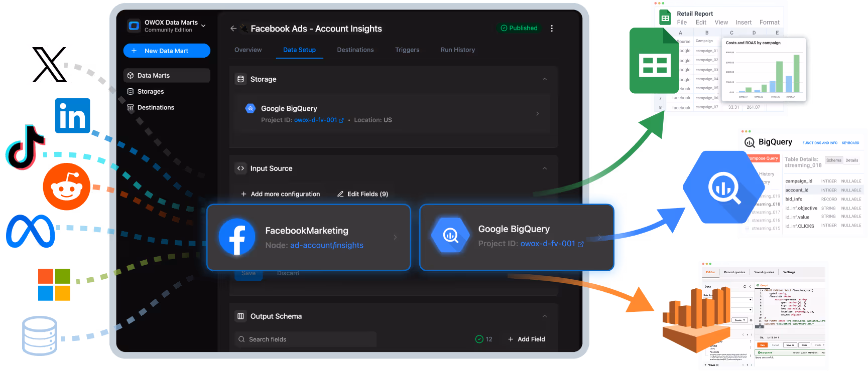This screenshot has height=371, width=868.
Task: Open the ad-account/insights node link
Action: pos(327,245)
